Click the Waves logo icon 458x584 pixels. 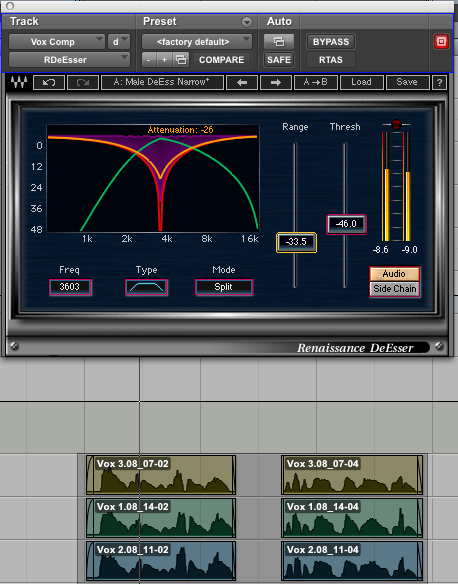tap(19, 82)
